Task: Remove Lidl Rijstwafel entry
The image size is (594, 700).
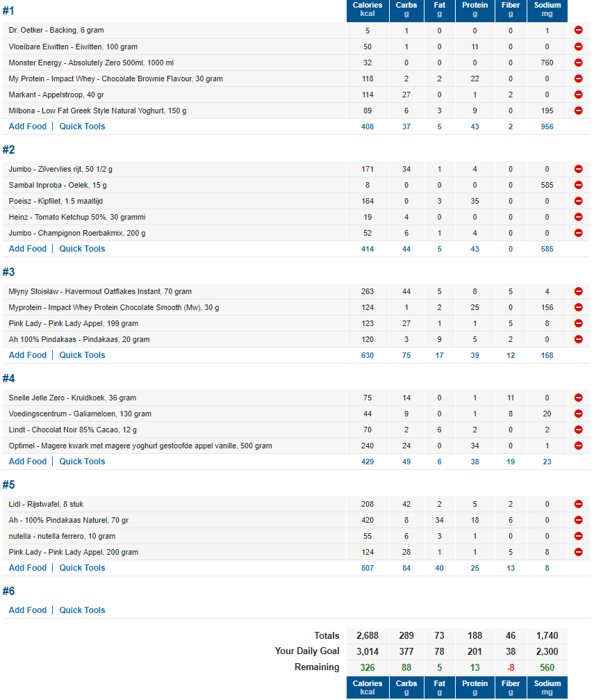Action: (578, 504)
